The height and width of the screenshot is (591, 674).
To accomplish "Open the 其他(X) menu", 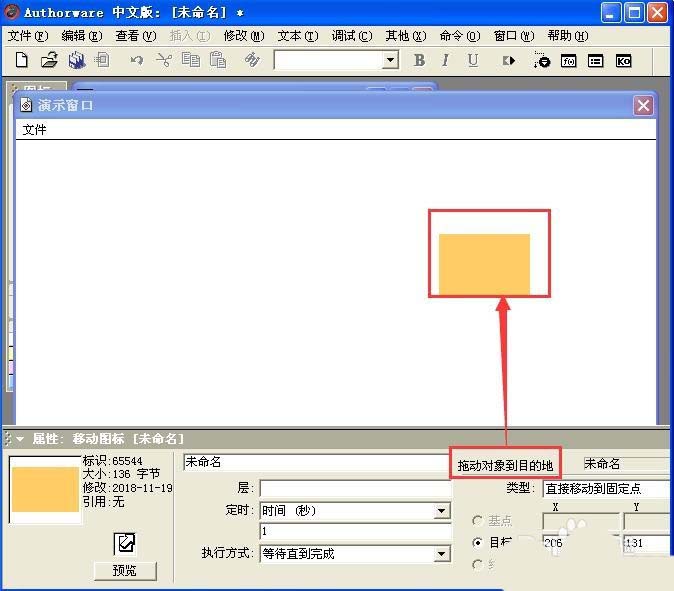I will coord(406,36).
